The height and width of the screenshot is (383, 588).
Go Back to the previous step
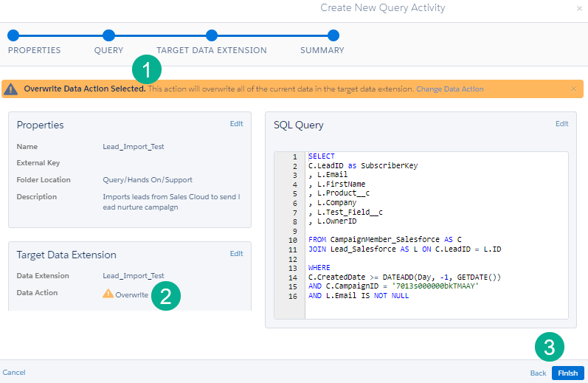(538, 373)
